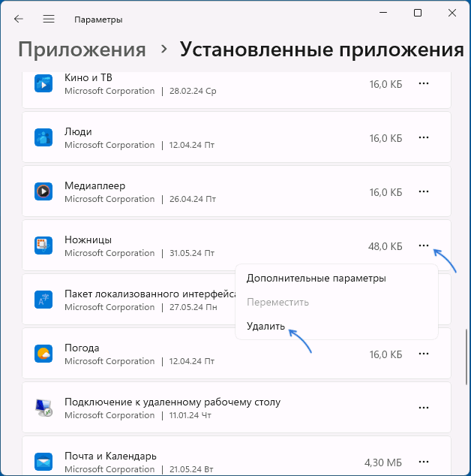Open more options for Кино и ТВ
The width and height of the screenshot is (471, 476).
click(x=424, y=83)
